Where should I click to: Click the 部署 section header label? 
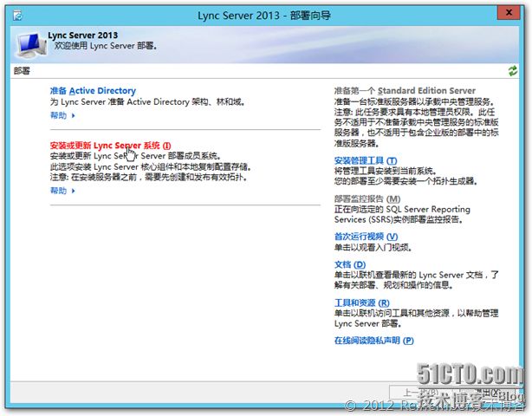pyautogui.click(x=22, y=71)
